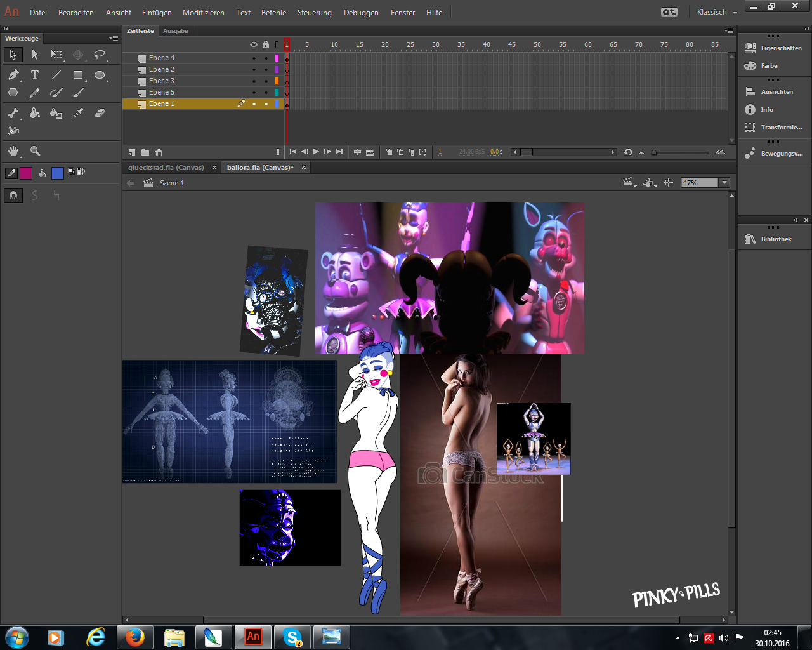
Task: Open the timeline panel options menu
Action: coord(730,30)
